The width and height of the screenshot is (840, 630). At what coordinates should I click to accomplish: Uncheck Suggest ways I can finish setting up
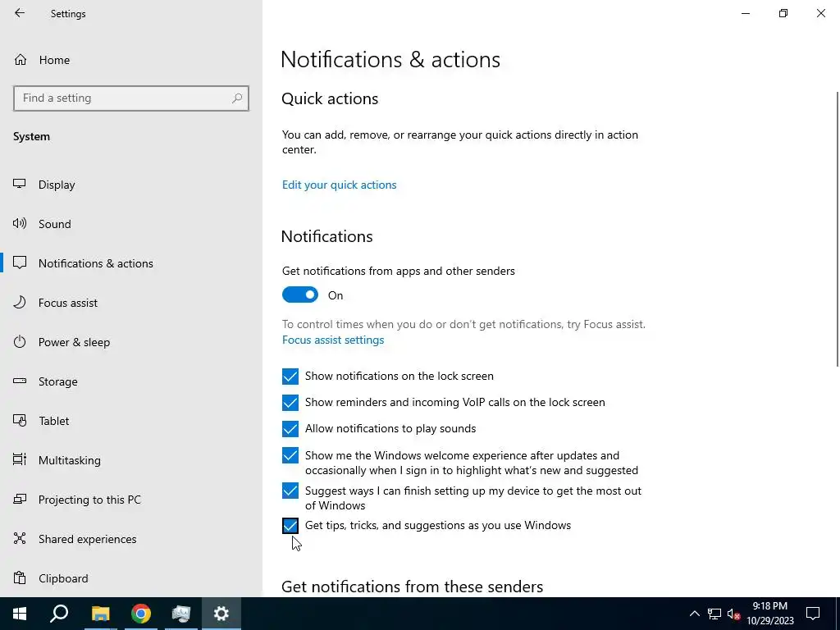[x=290, y=491]
